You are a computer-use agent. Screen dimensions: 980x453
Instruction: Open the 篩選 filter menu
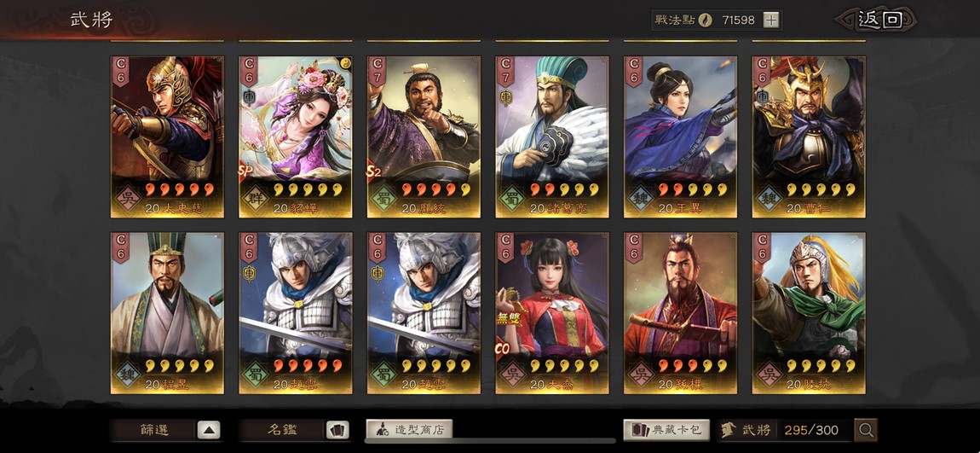coord(165,430)
